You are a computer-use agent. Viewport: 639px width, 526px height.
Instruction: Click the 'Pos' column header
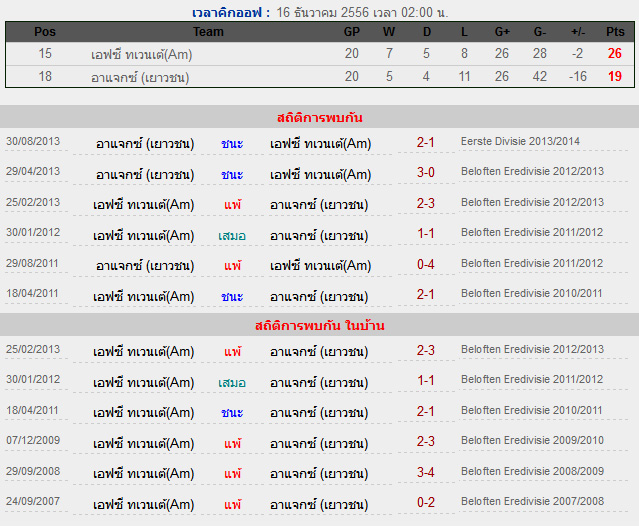[x=45, y=32]
